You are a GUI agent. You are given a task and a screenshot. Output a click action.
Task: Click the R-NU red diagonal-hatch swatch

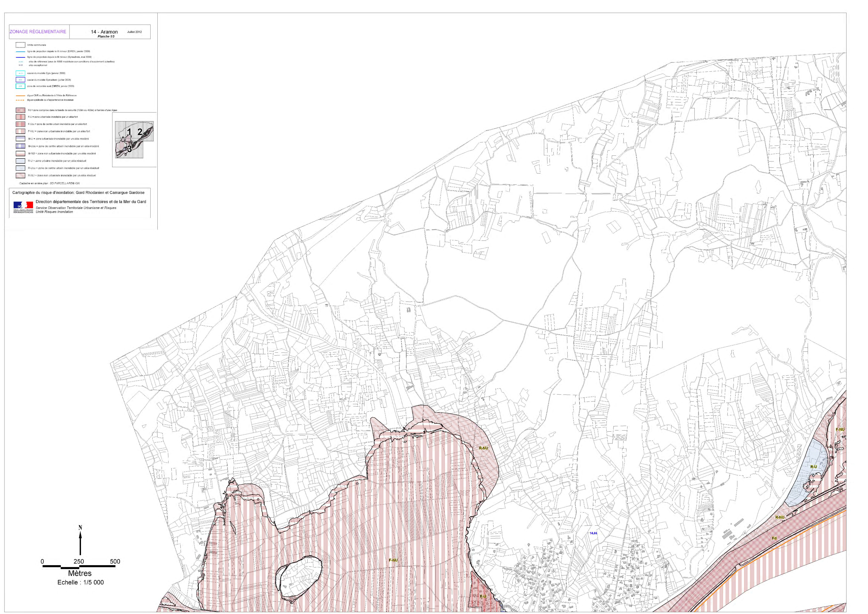coord(20,175)
